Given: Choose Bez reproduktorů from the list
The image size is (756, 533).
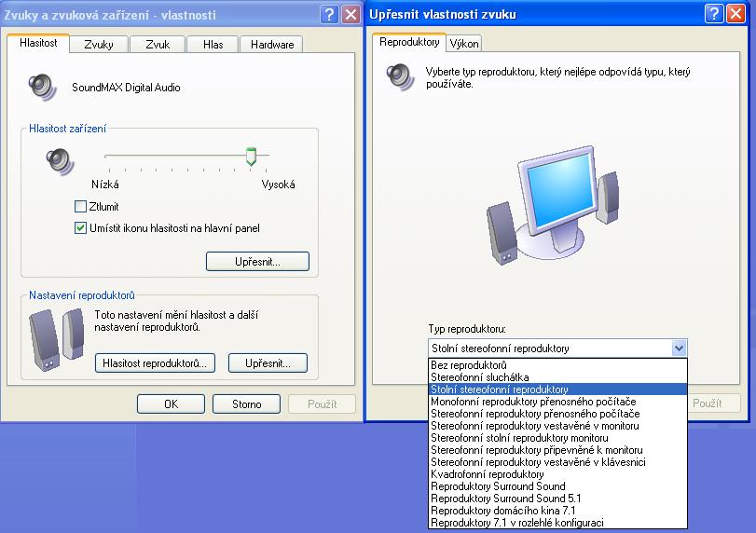Looking at the screenshot, I should (x=557, y=365).
